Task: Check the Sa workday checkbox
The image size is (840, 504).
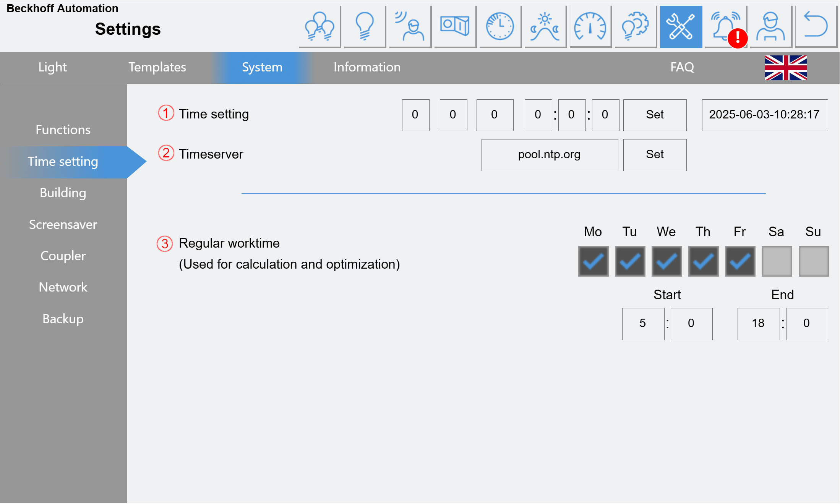Action: pos(777,261)
